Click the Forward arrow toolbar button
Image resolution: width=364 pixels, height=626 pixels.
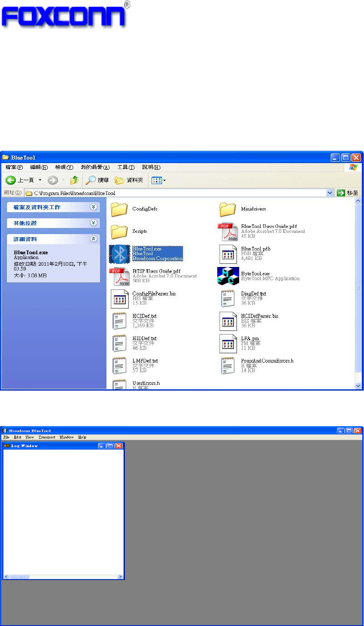point(53,180)
